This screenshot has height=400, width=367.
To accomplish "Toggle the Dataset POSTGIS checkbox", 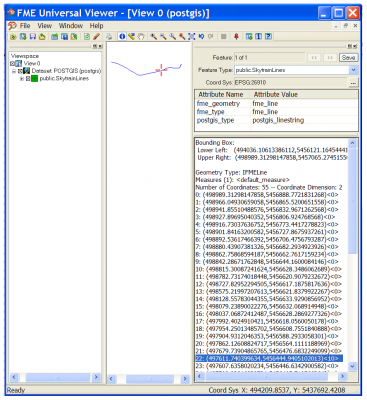I will pos(20,71).
